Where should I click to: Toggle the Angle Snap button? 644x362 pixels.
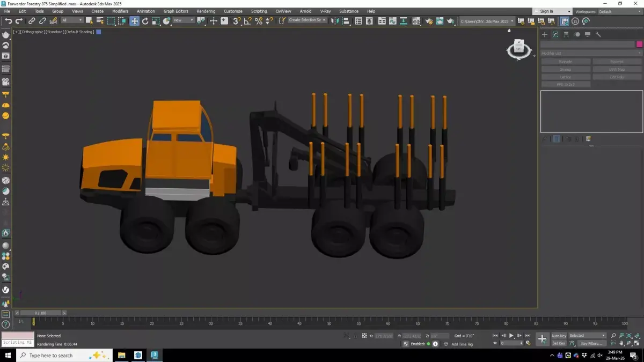[247, 21]
